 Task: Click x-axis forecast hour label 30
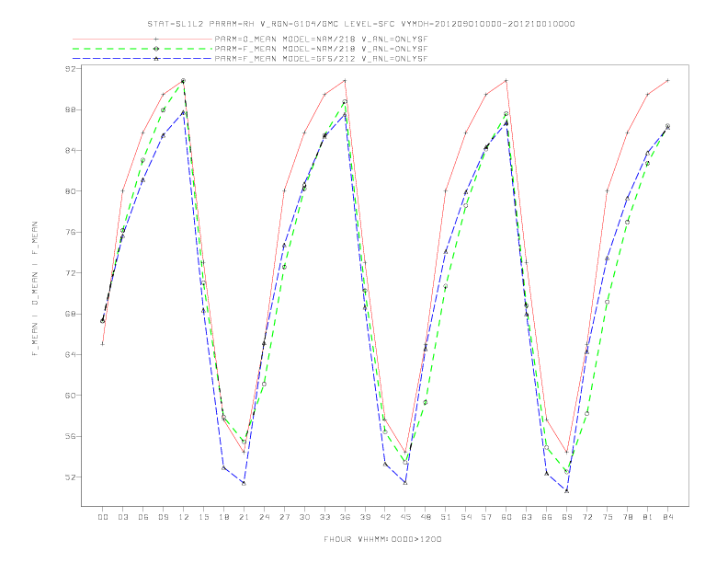304,517
